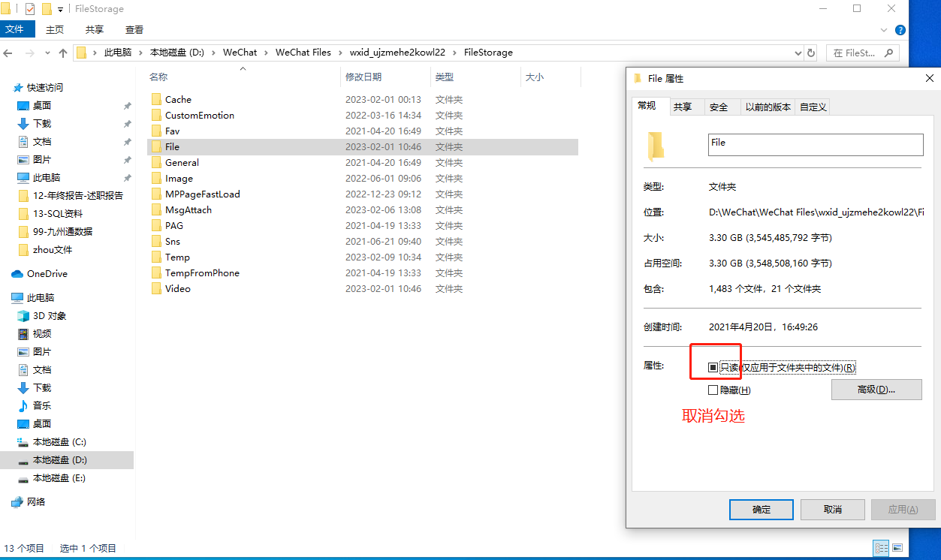Click the New folder quick access icon
Image resolution: width=941 pixels, height=560 pixels.
coord(47,9)
